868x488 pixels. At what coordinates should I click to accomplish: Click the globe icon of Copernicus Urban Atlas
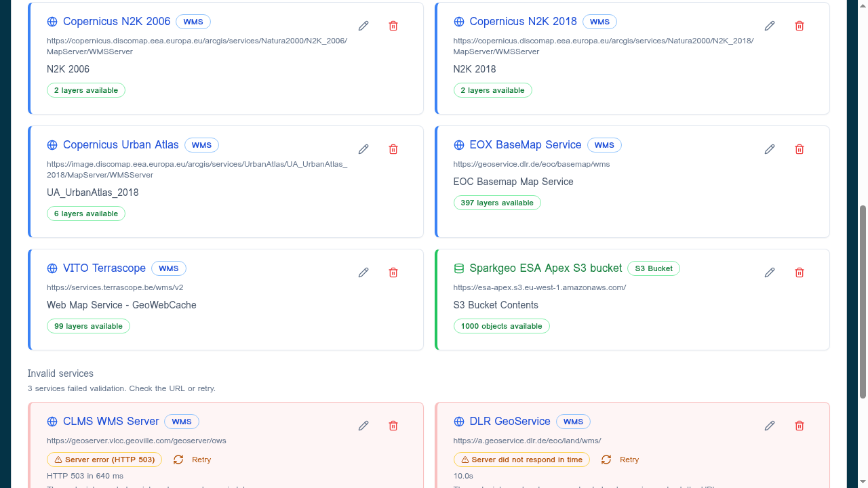pyautogui.click(x=52, y=145)
